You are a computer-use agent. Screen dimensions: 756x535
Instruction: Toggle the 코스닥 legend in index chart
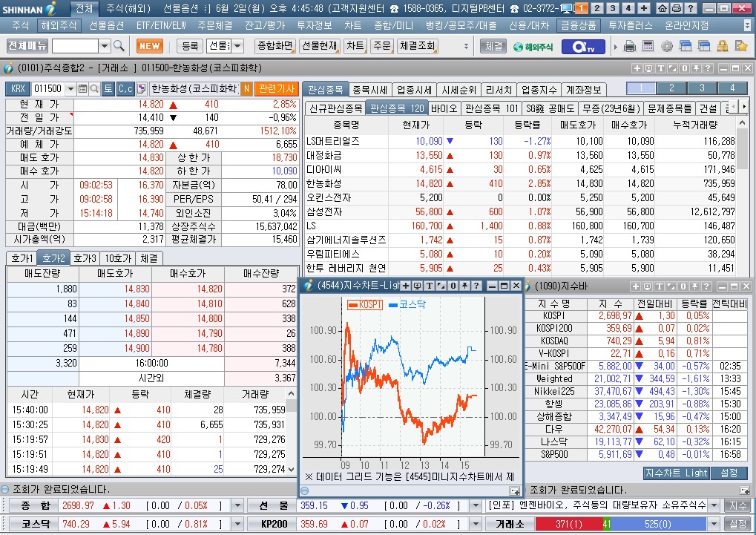coord(407,304)
